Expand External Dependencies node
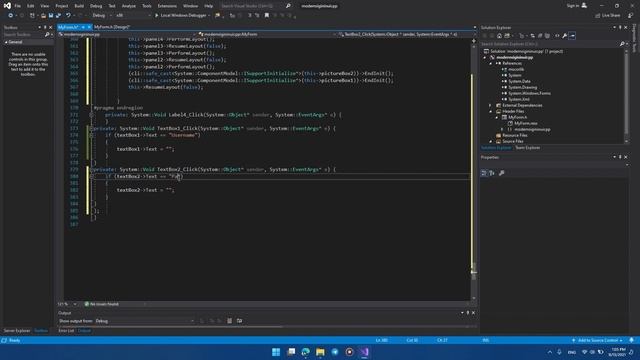Image resolution: width=640 pixels, height=360 pixels. [x=491, y=105]
